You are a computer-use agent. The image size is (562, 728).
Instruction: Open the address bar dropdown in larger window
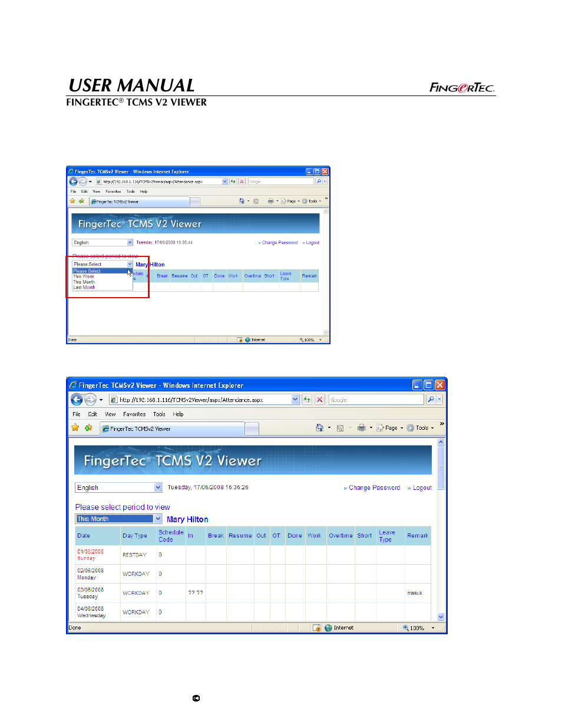(296, 400)
